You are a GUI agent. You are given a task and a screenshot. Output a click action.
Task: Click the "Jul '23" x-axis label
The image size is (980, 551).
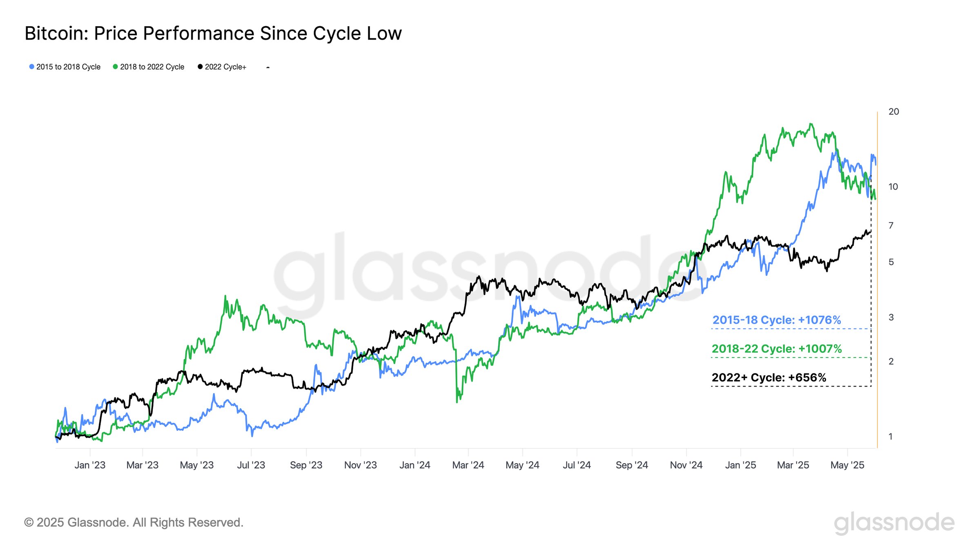point(251,465)
